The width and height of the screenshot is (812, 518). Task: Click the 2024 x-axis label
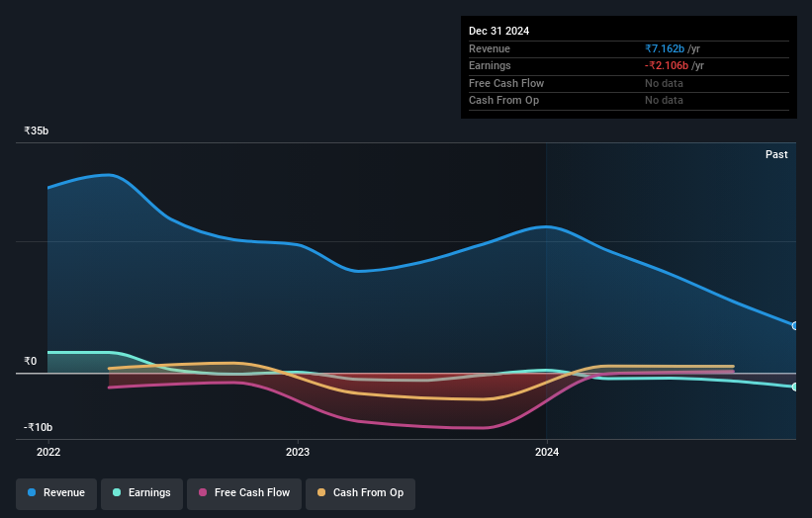coord(547,452)
